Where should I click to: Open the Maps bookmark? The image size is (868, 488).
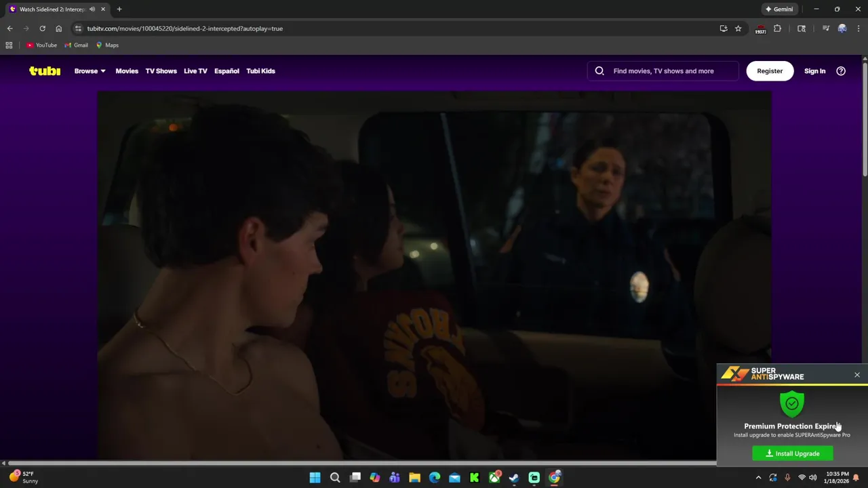(x=107, y=45)
